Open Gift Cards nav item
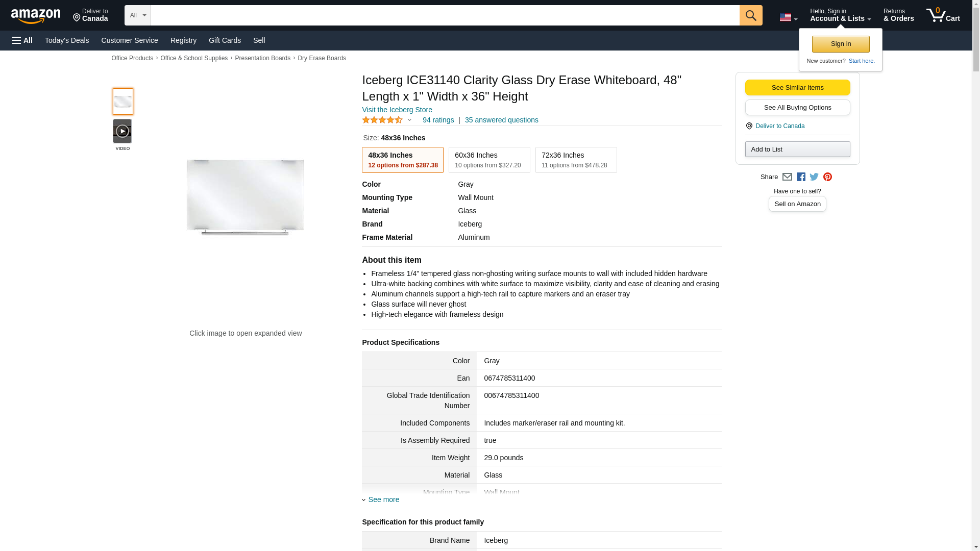The height and width of the screenshot is (551, 980). click(225, 40)
